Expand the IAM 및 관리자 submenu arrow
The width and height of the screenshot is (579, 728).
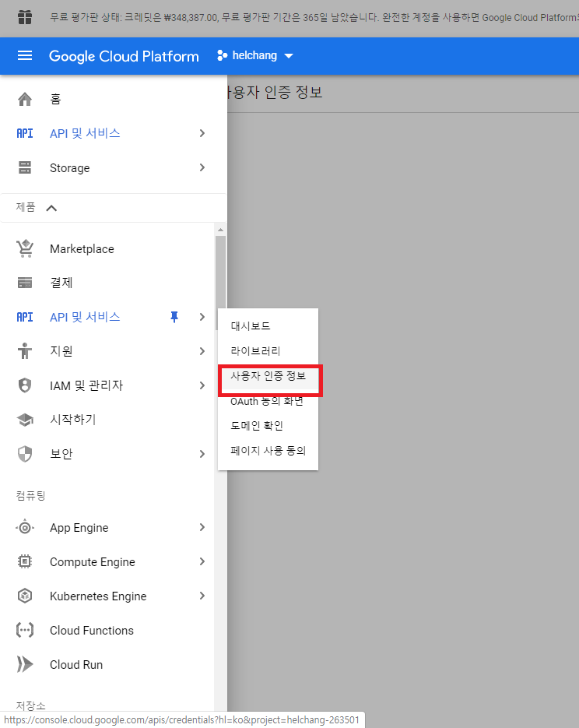click(x=202, y=385)
